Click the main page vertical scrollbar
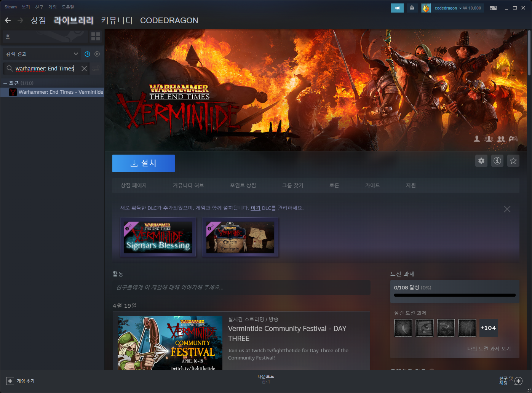 530,53
